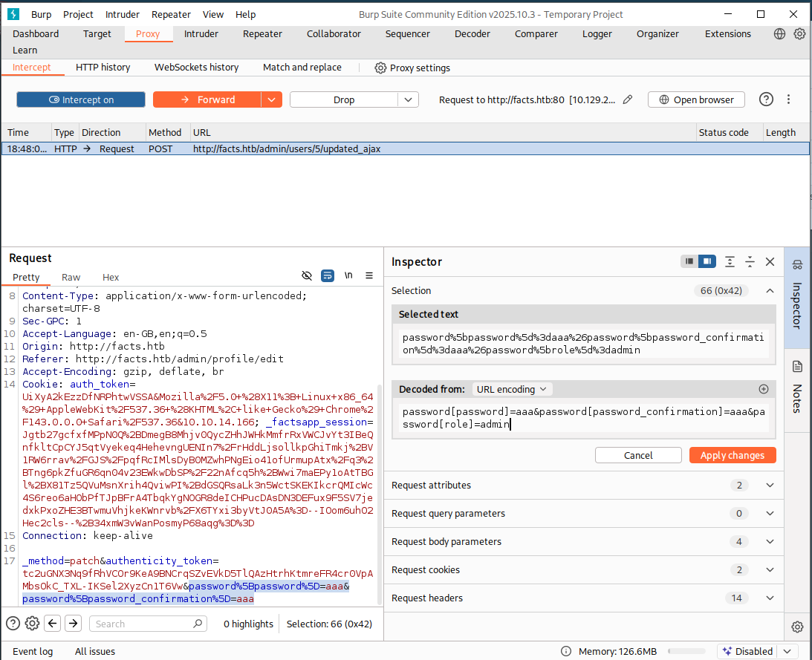Click the Apply changes button

[733, 456]
